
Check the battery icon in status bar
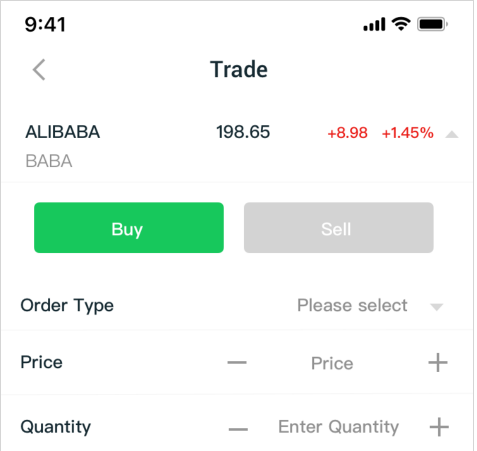coord(432,24)
